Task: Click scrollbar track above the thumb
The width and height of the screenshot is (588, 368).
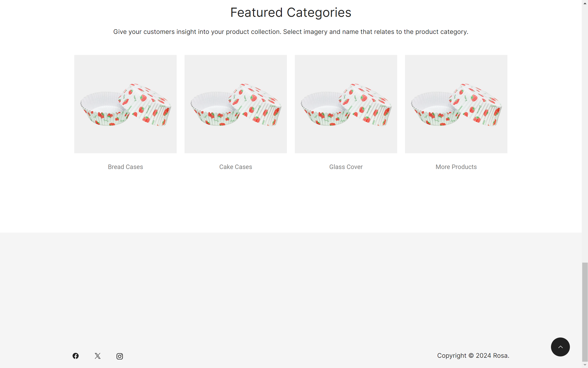Action: pyautogui.click(x=585, y=131)
